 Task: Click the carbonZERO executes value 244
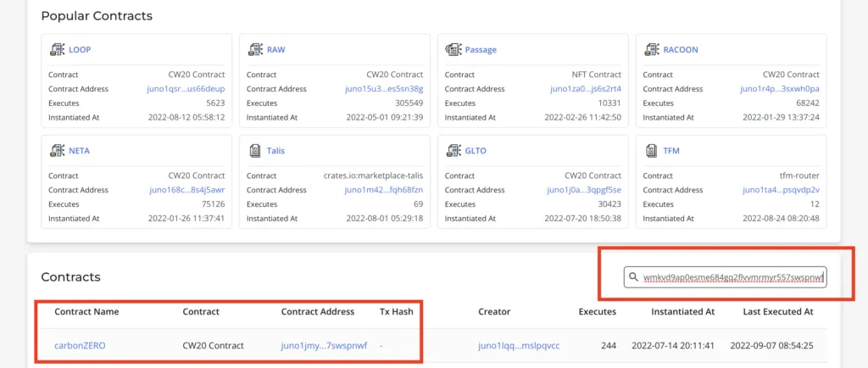pos(609,346)
